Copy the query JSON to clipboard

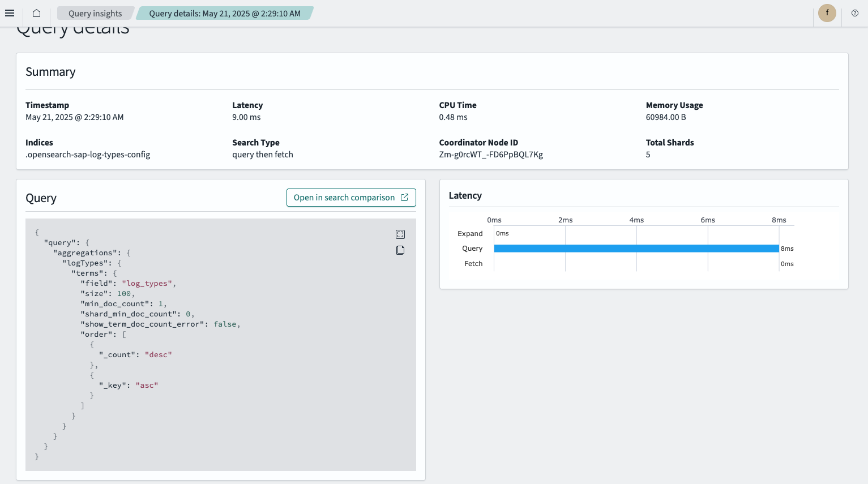pyautogui.click(x=400, y=250)
